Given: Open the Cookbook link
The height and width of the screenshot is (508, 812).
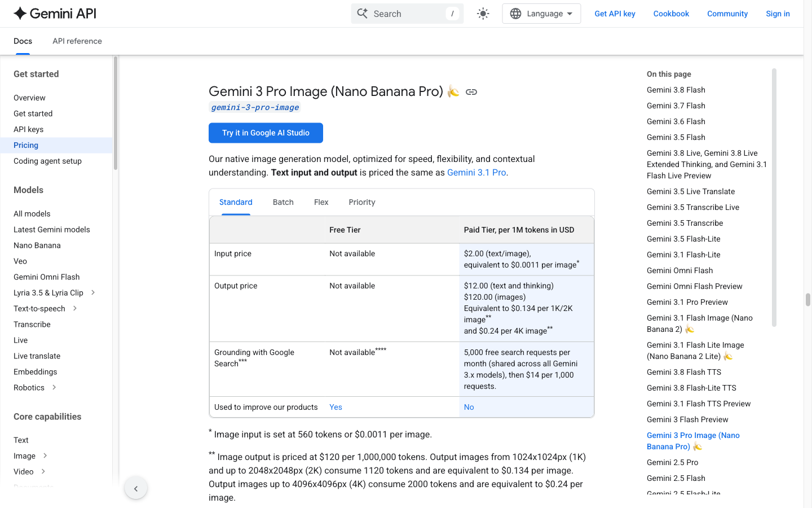Looking at the screenshot, I should (x=671, y=14).
